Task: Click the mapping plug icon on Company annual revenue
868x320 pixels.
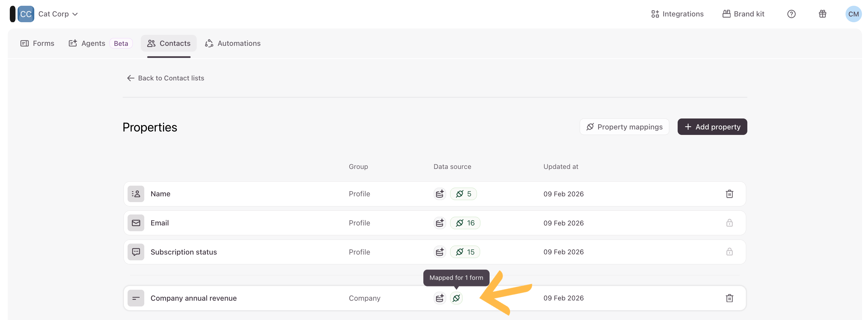Action: (456, 298)
